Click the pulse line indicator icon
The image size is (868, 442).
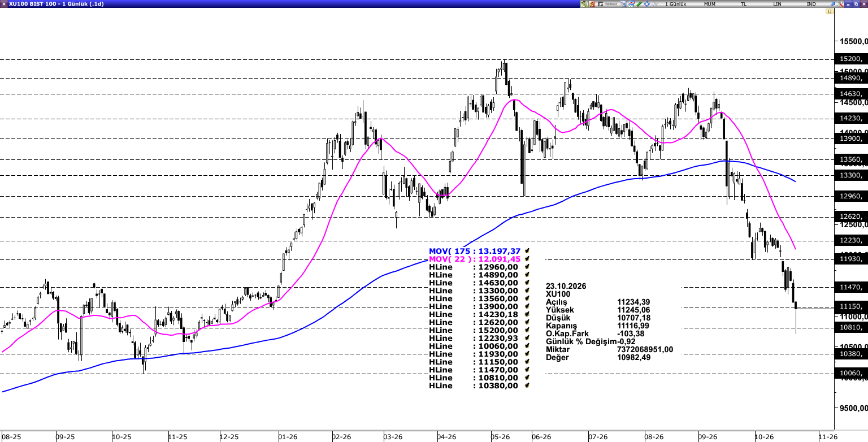(655, 4)
